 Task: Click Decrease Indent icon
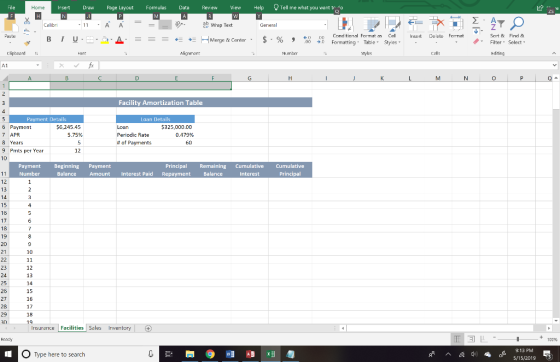click(179, 40)
